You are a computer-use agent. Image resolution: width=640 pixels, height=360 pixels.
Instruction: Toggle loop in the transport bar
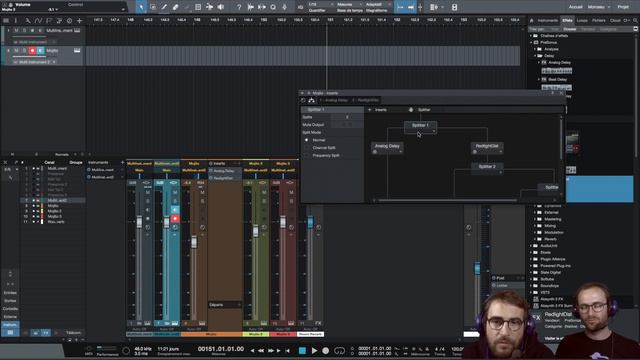click(x=340, y=350)
